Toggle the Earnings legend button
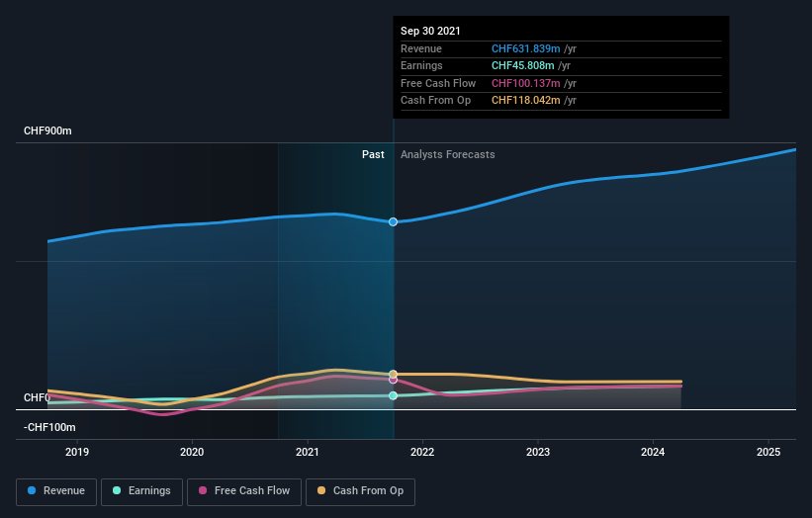This screenshot has width=812, height=518. click(x=141, y=491)
